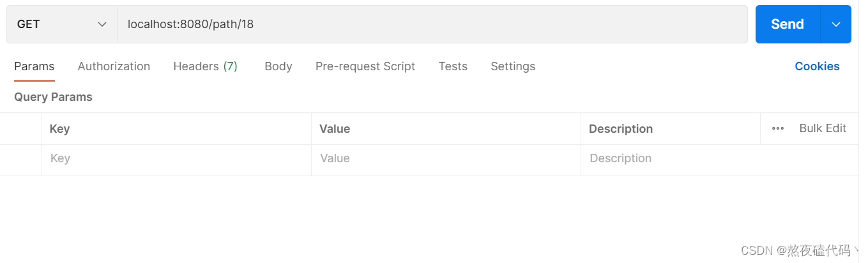
Task: Open the Cookies link
Action: (x=817, y=66)
